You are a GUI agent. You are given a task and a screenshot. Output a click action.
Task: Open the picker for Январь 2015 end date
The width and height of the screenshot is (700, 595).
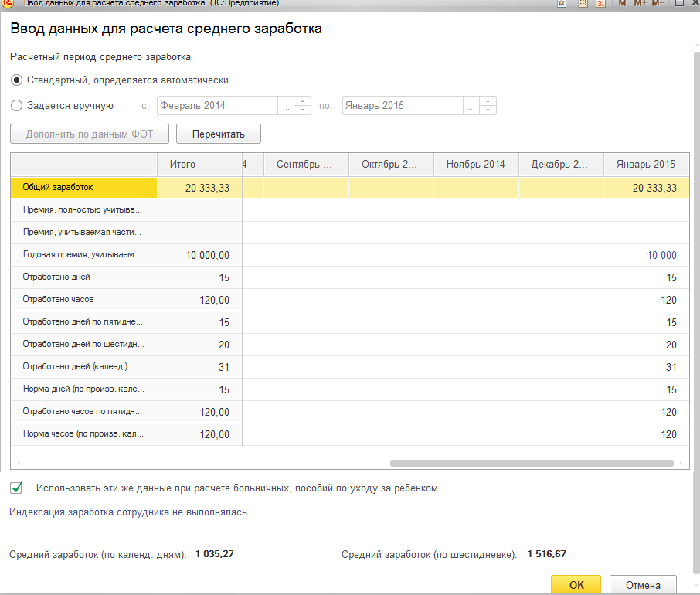(x=471, y=106)
